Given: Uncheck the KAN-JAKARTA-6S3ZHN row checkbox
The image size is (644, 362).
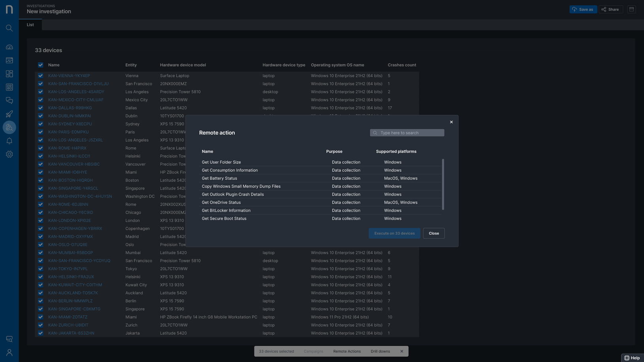Looking at the screenshot, I should (x=41, y=333).
